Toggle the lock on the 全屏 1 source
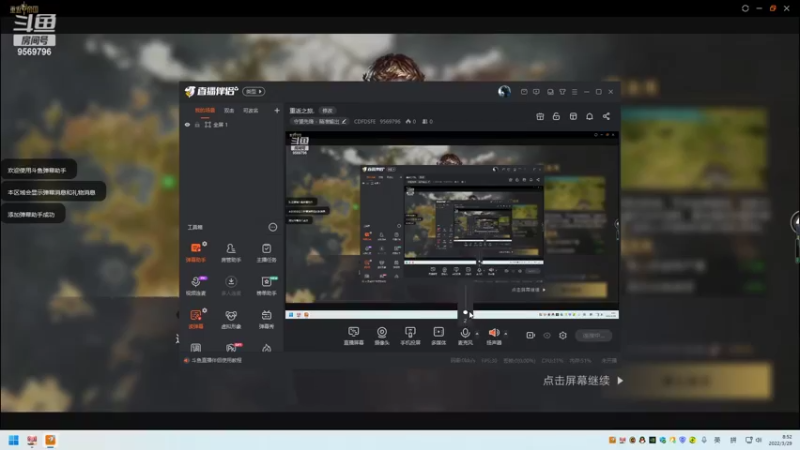 pyautogui.click(x=197, y=124)
